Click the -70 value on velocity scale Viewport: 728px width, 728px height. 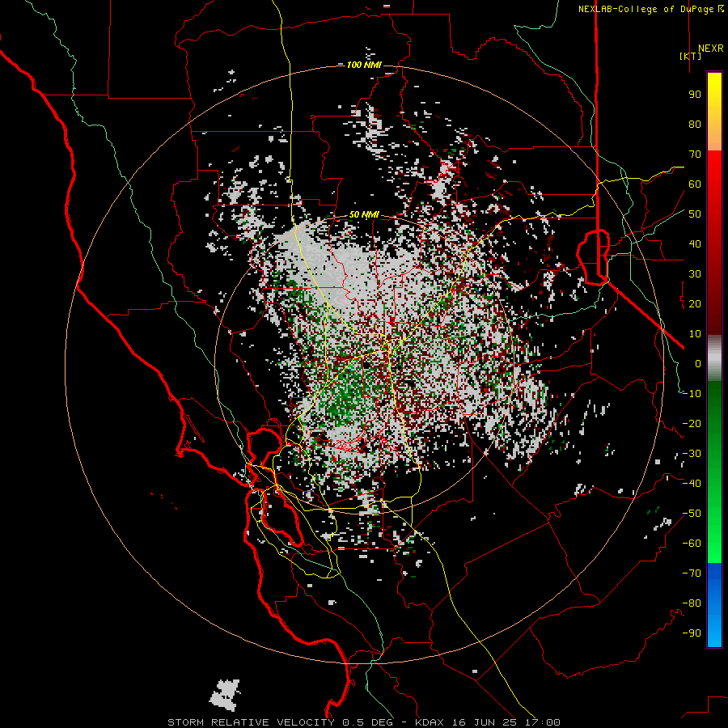[692, 574]
